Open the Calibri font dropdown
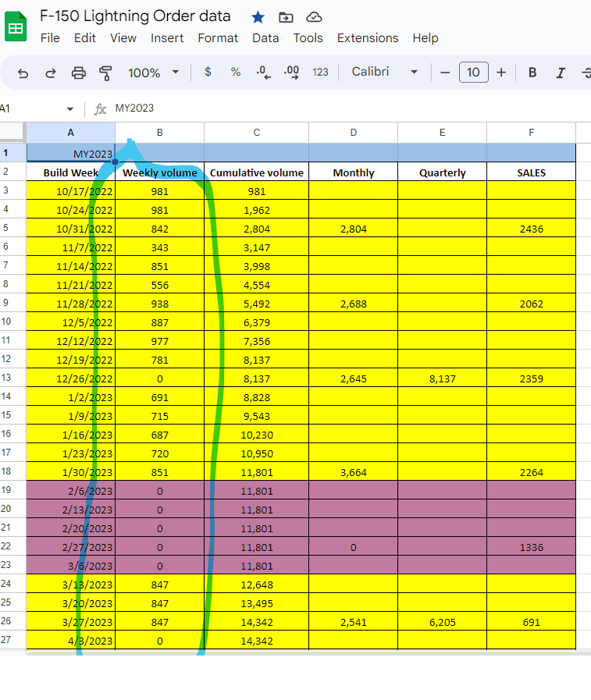Screen dimensions: 591x700 click(385, 72)
